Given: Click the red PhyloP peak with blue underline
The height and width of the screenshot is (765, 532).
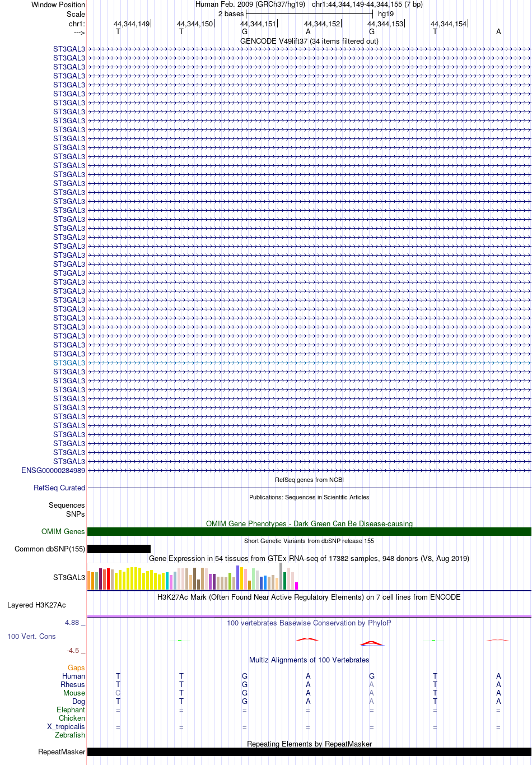Looking at the screenshot, I should 372,643.
